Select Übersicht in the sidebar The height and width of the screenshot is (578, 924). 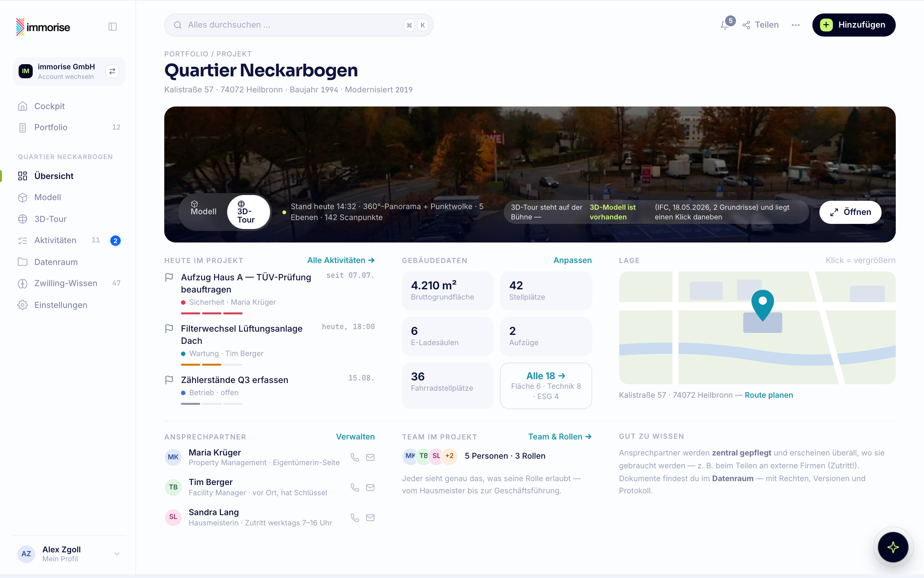69,176
